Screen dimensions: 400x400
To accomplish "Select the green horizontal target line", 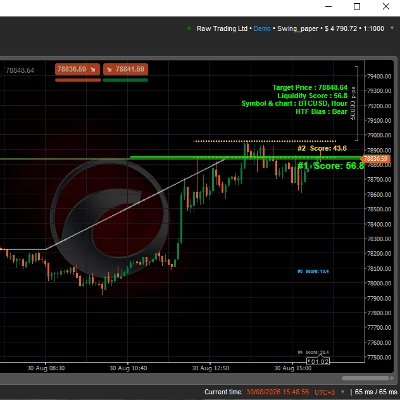I will pos(246,157).
